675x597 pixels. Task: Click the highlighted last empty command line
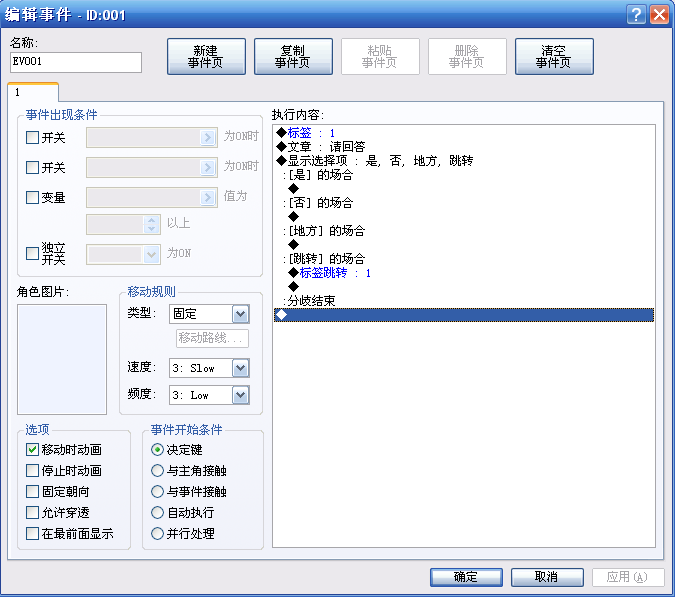464,315
